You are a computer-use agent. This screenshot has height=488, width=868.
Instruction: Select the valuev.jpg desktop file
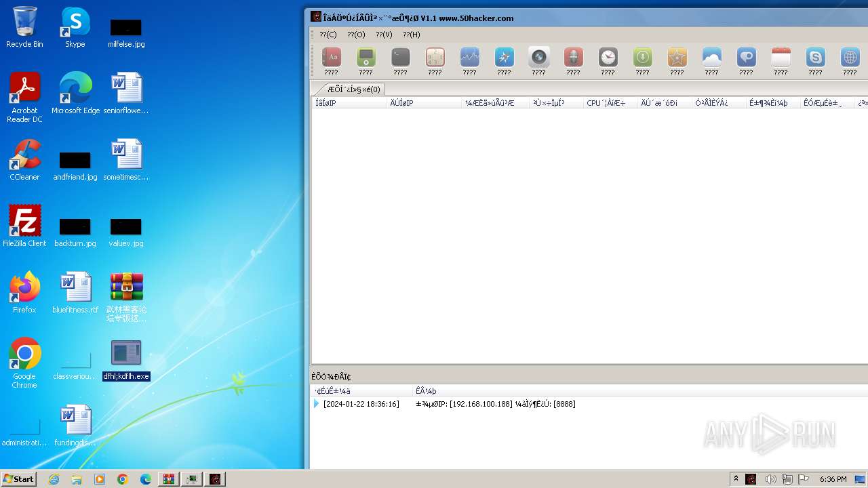pos(126,232)
